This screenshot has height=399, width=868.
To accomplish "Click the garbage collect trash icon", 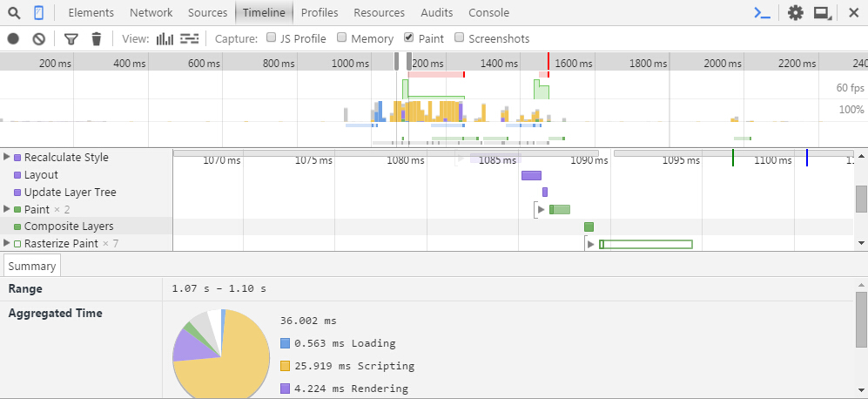I will tap(97, 38).
